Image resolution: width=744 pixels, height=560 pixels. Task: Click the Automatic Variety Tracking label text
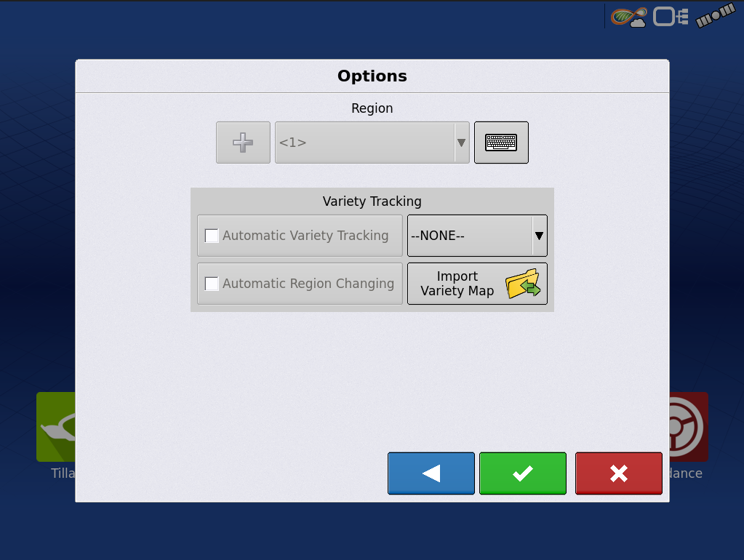[x=305, y=236]
